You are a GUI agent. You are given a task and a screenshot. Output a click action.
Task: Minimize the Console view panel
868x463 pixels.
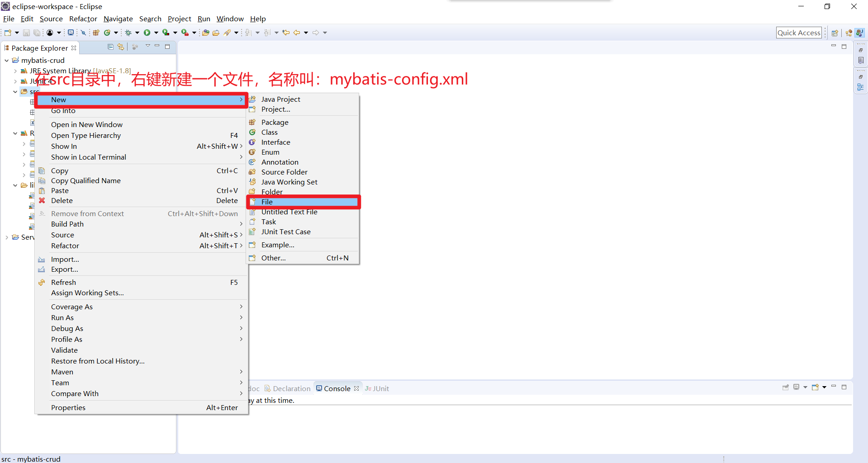click(x=834, y=387)
